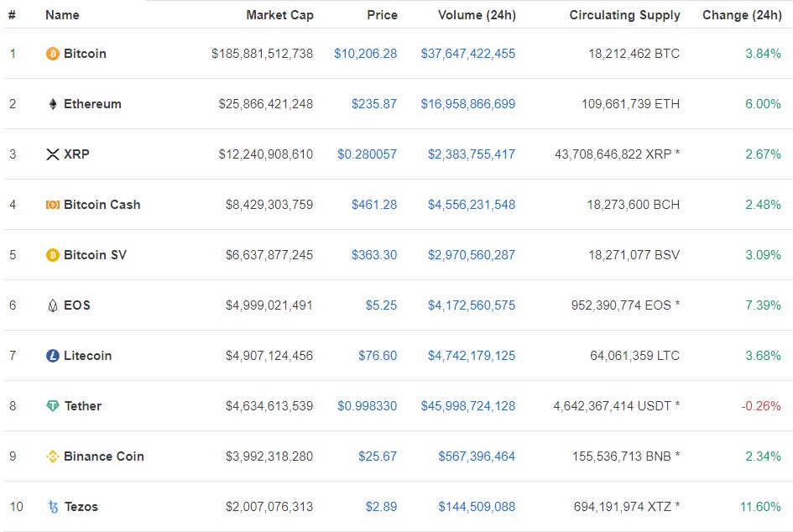This screenshot has width=793, height=532.
Task: Click Binance Coin price $25.67
Action: [378, 456]
